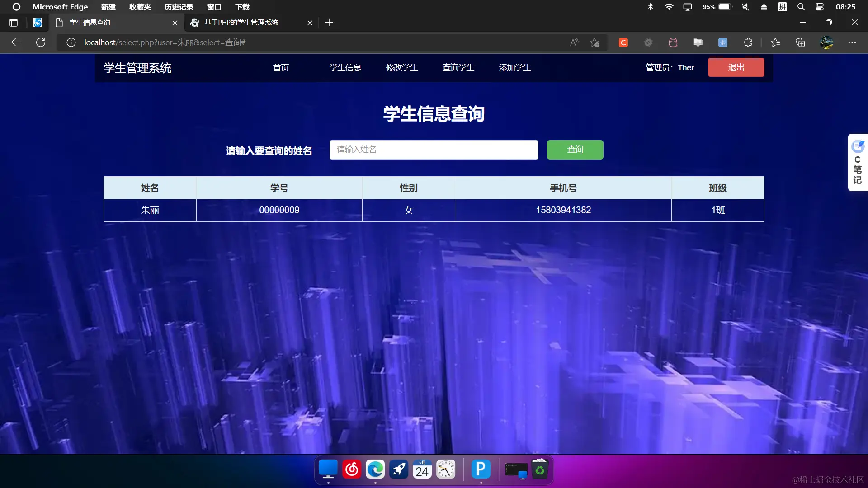The image size is (868, 488).
Task: Open Edge settings three-dots menu
Action: tap(852, 42)
